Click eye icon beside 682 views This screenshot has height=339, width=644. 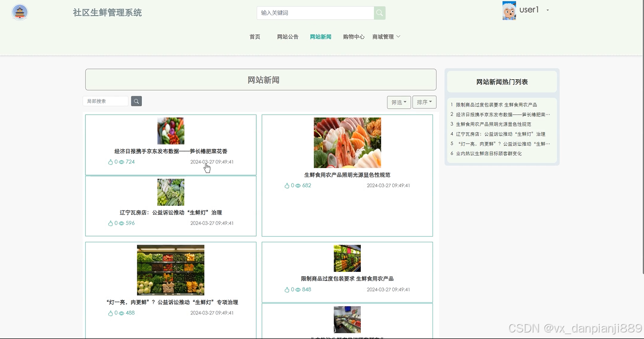[x=298, y=186]
